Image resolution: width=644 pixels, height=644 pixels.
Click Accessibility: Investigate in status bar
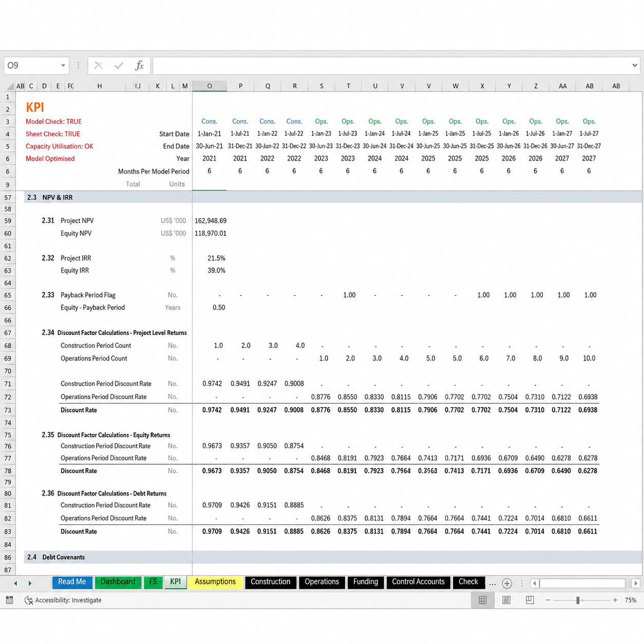pyautogui.click(x=63, y=600)
